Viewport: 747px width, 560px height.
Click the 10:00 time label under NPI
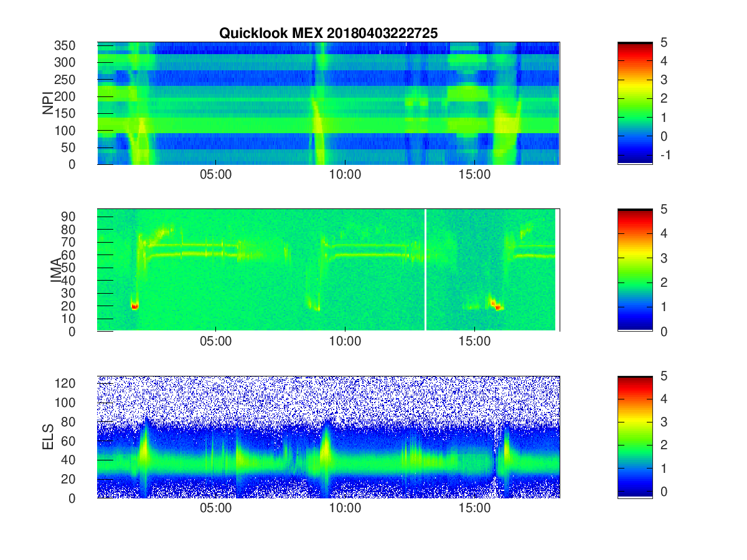click(x=345, y=175)
